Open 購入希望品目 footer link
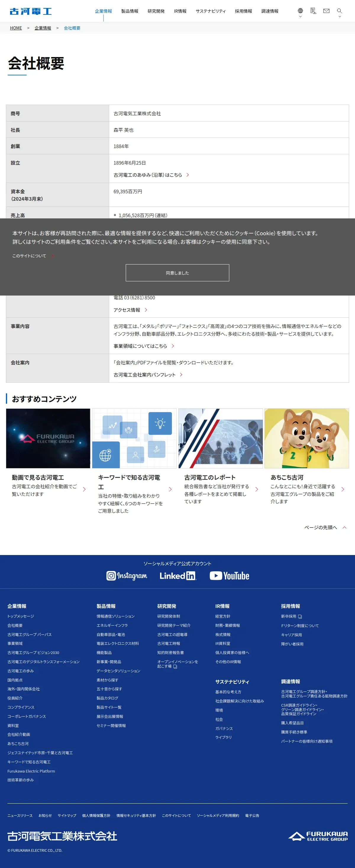The width and height of the screenshot is (355, 868). pos(292,723)
